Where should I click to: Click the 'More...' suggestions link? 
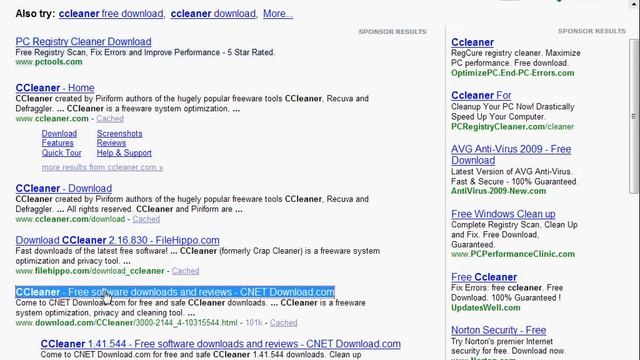278,13
